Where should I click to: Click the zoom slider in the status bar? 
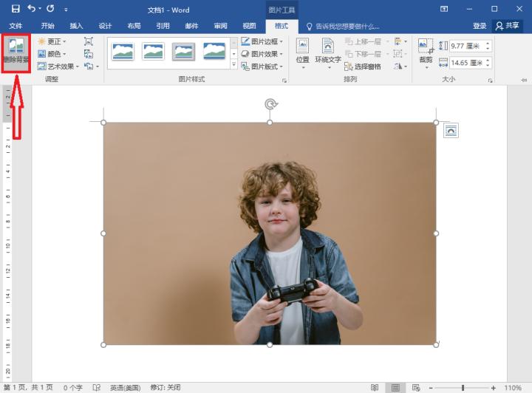(x=463, y=387)
